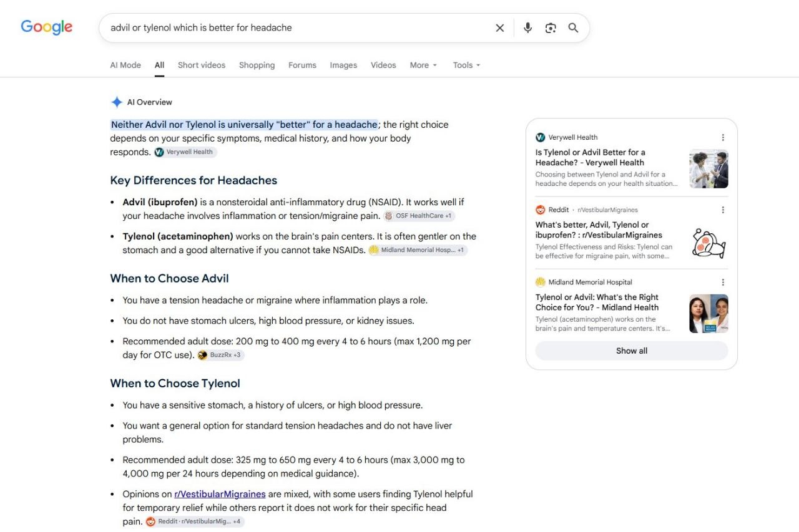Switch to the Forums tab
Viewport: 799px width, 532px height.
[x=302, y=65]
